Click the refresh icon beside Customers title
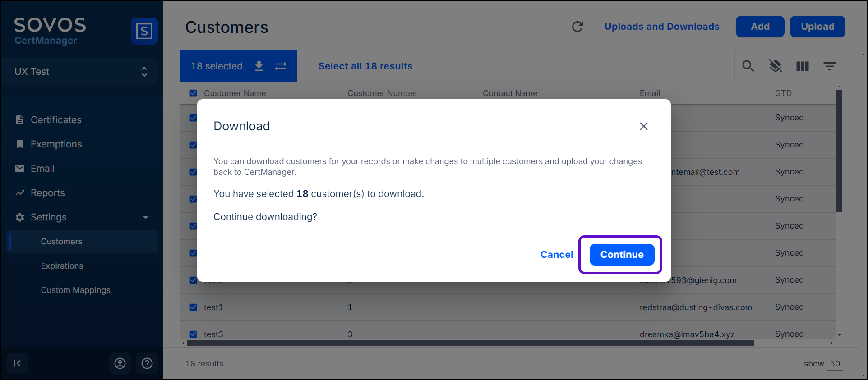 pos(577,27)
